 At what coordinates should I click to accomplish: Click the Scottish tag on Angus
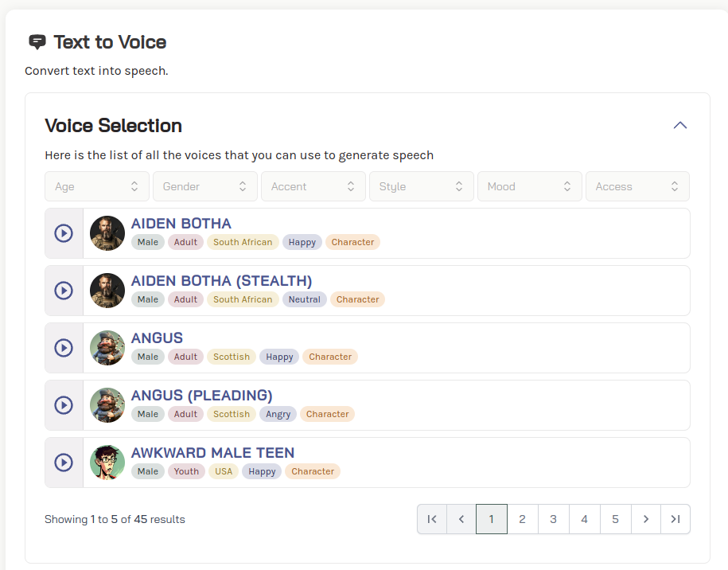pyautogui.click(x=232, y=357)
